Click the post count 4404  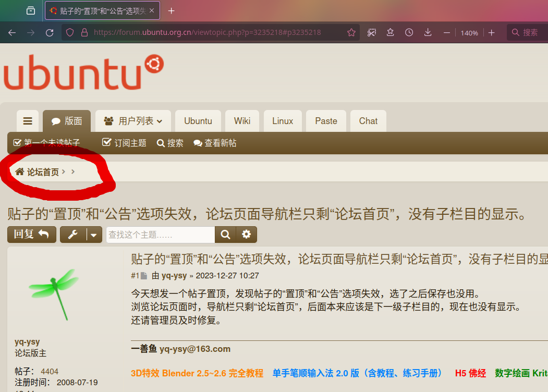50,371
